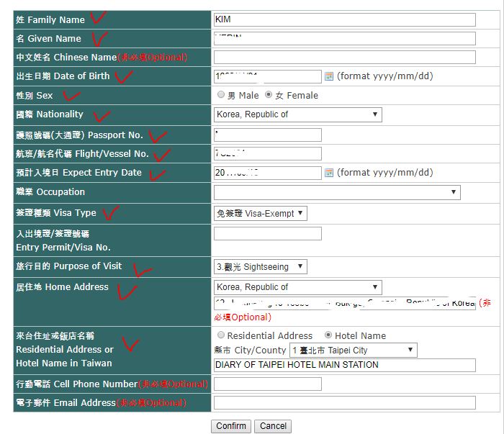Click the Confirm button
Viewport: 504px width, 434px height.
231,426
